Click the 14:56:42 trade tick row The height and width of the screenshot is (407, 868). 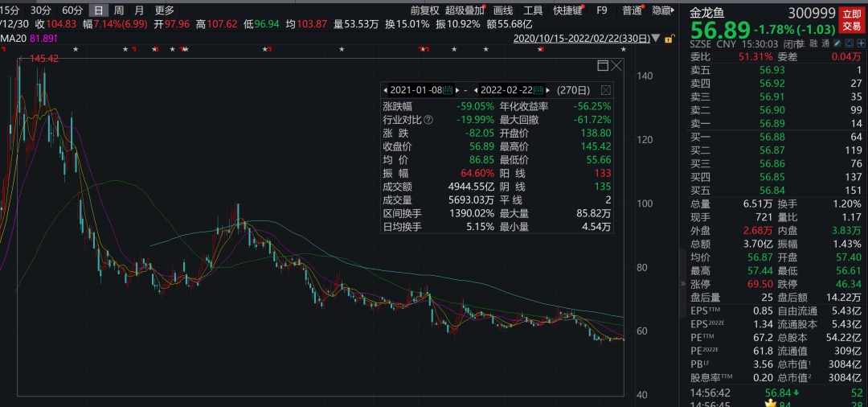point(776,393)
